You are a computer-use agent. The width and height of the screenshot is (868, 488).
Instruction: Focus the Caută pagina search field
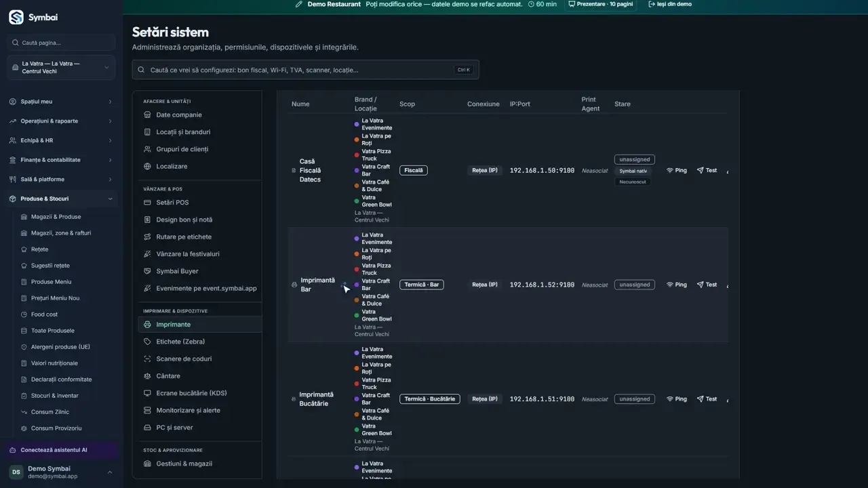click(61, 43)
